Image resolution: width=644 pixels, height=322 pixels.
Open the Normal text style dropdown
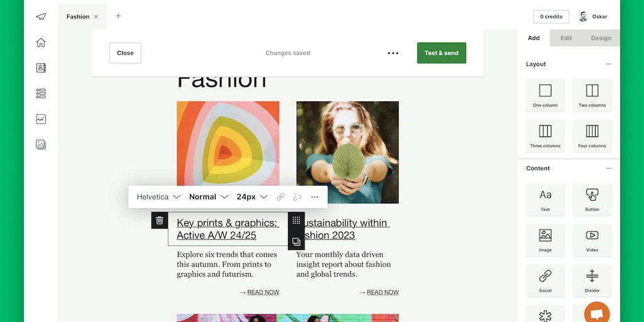(209, 197)
